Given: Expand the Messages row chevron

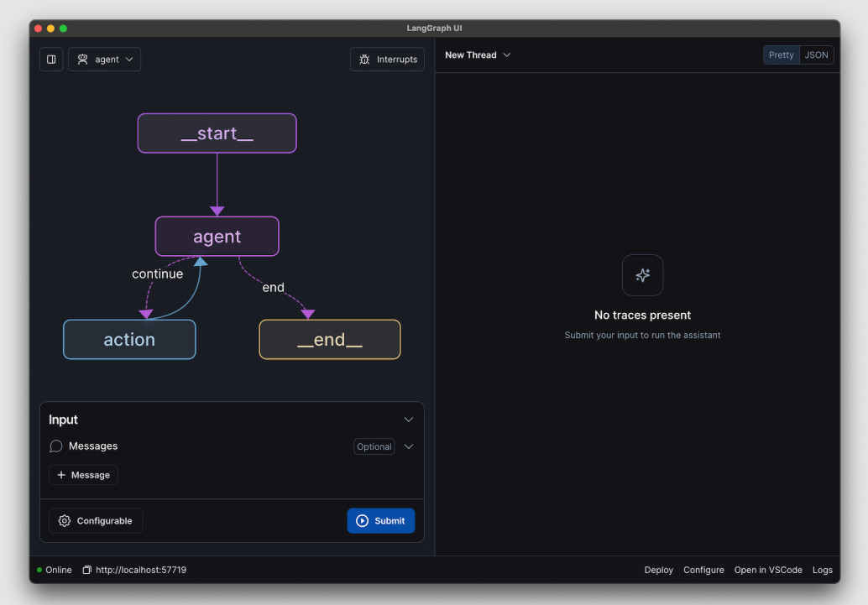Looking at the screenshot, I should coord(409,446).
